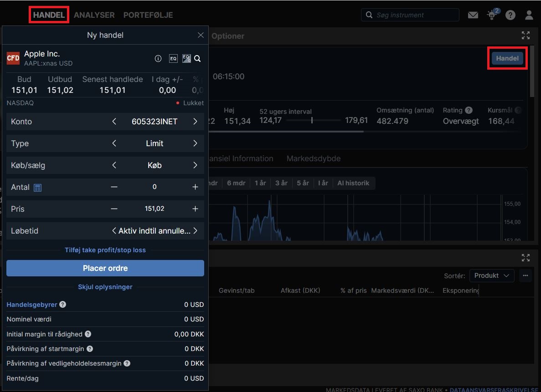
Task: Click the blue Handel button in the instrument panel
Action: point(507,58)
